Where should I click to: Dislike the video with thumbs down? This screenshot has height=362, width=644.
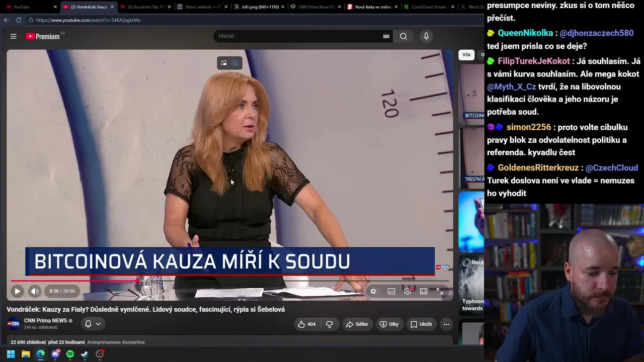pyautogui.click(x=330, y=324)
